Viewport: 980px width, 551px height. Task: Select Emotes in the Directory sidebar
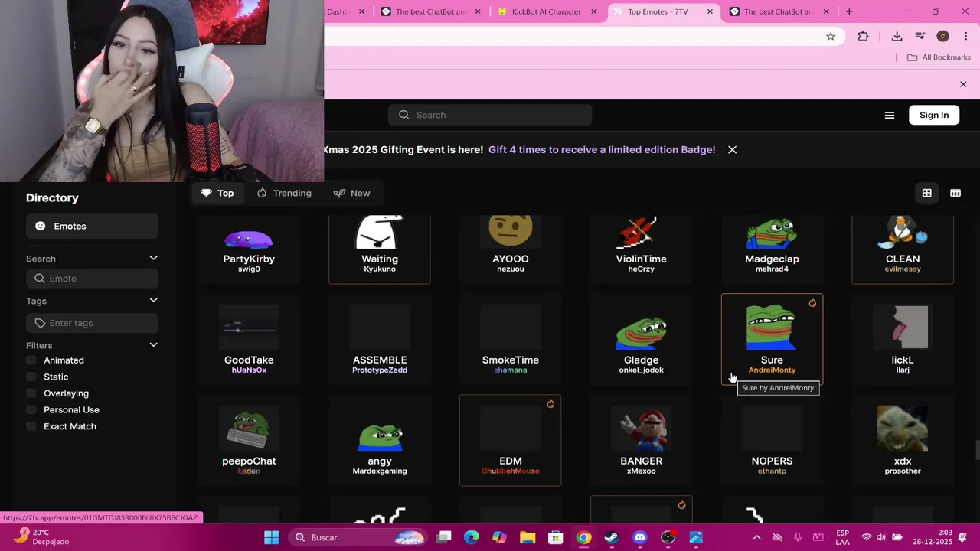coord(92,227)
